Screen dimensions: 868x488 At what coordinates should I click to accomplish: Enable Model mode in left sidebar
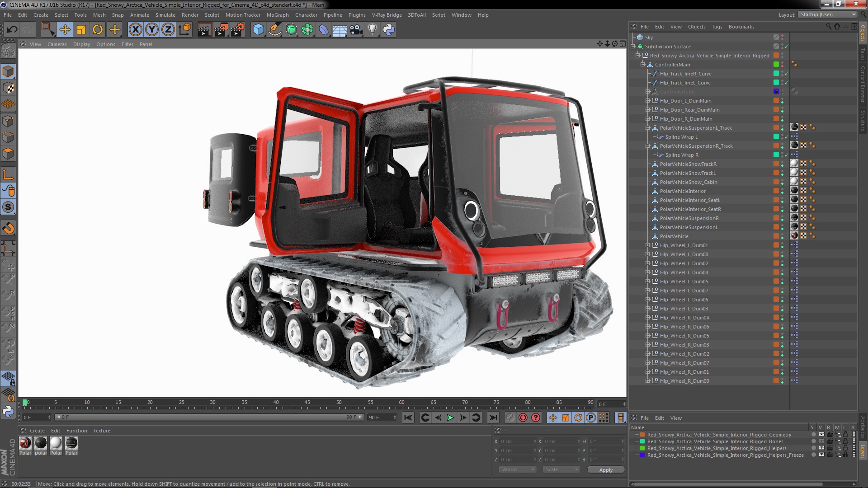[x=8, y=71]
